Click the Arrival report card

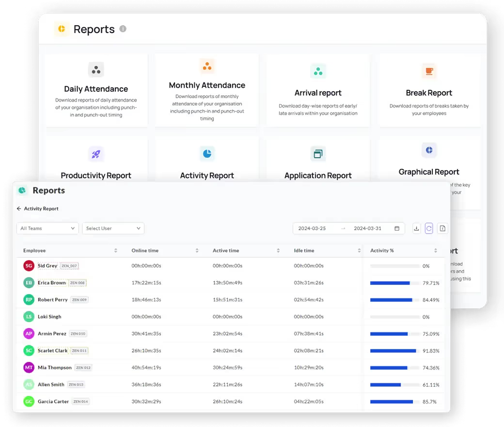[318, 90]
